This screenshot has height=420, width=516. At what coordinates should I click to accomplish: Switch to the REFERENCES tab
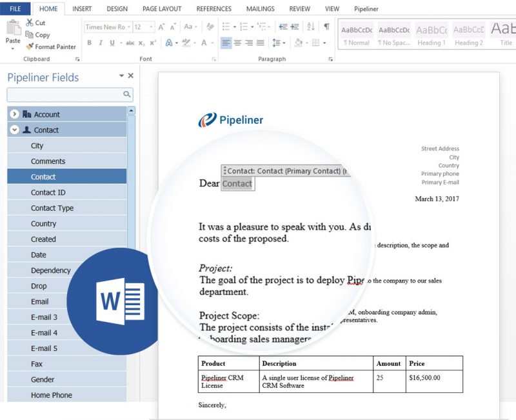coord(214,9)
